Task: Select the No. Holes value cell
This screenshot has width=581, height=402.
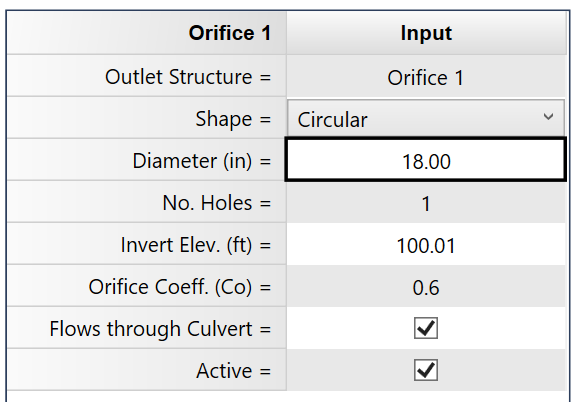Action: coord(426,202)
